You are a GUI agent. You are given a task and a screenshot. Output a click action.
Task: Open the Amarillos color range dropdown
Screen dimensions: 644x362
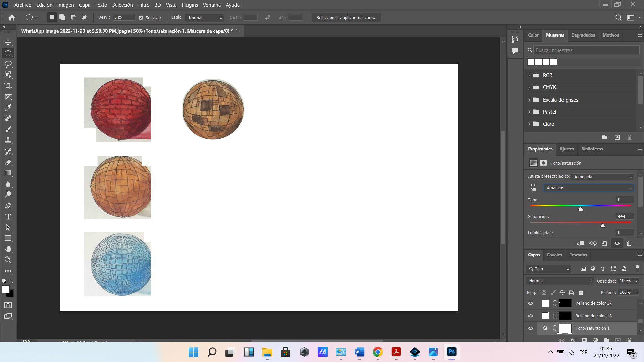point(588,188)
